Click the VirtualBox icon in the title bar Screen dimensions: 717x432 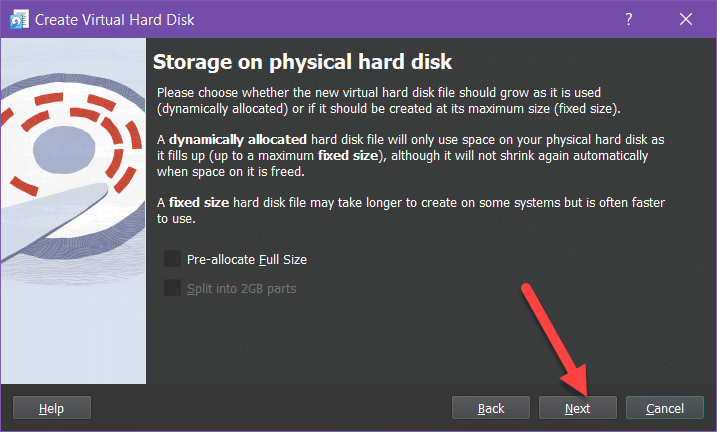(x=18, y=19)
